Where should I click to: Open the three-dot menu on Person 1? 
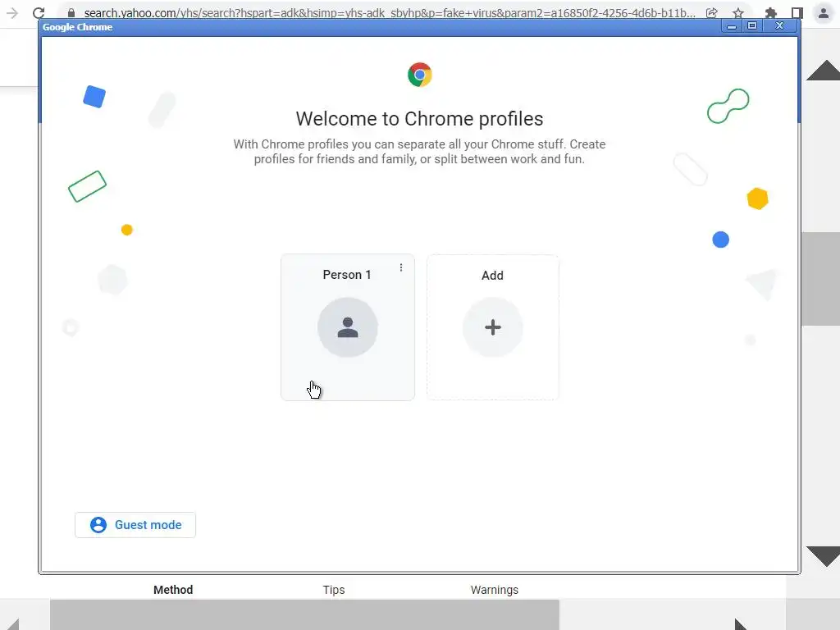click(400, 267)
